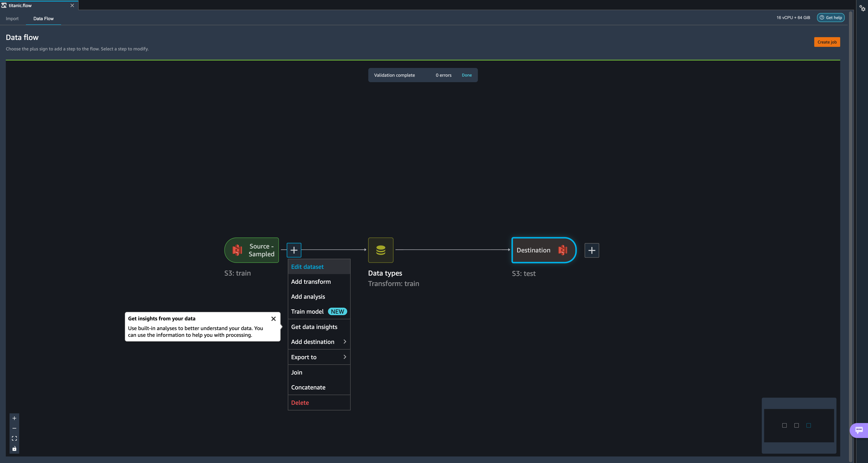Click Done in the validation banner
868x463 pixels.
[467, 75]
